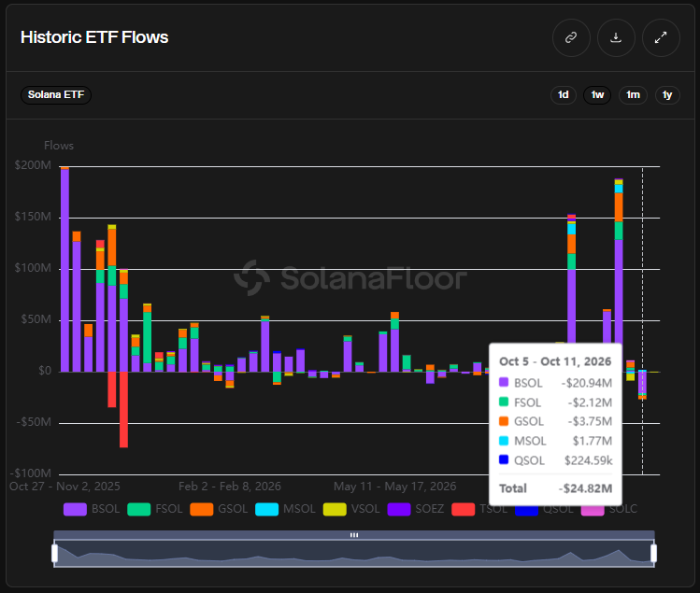Image resolution: width=700 pixels, height=593 pixels.
Task: Copy chart link via the link icon
Action: click(x=571, y=37)
